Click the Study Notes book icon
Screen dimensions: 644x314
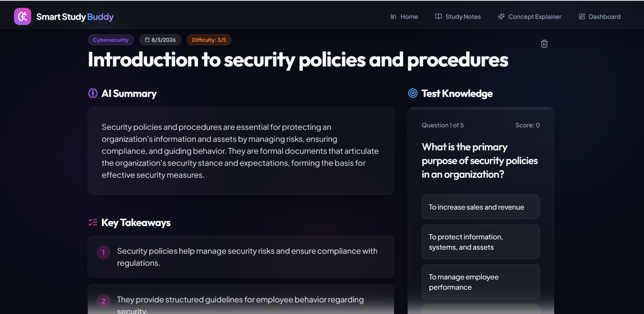[x=438, y=16]
